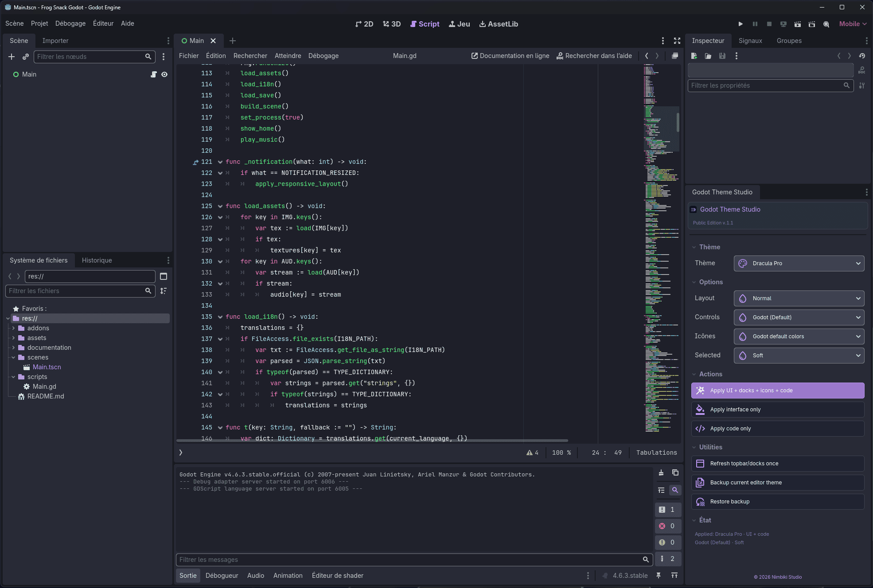This screenshot has width=873, height=588.
Task: Open property display options in Inspector
Action: point(862,85)
